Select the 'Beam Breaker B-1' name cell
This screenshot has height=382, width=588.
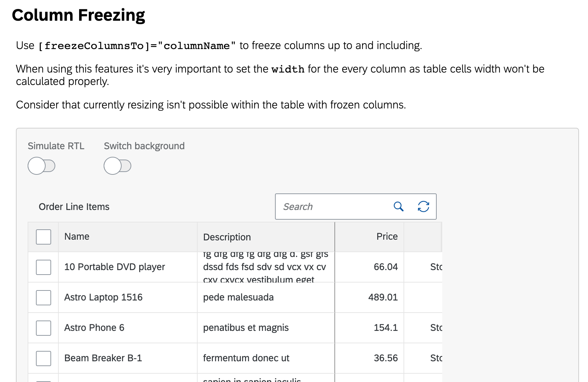[128, 358]
